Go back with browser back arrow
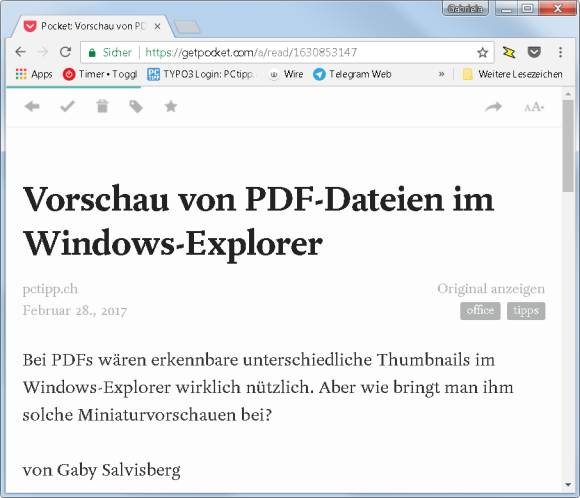The height and width of the screenshot is (498, 580). pos(21,52)
